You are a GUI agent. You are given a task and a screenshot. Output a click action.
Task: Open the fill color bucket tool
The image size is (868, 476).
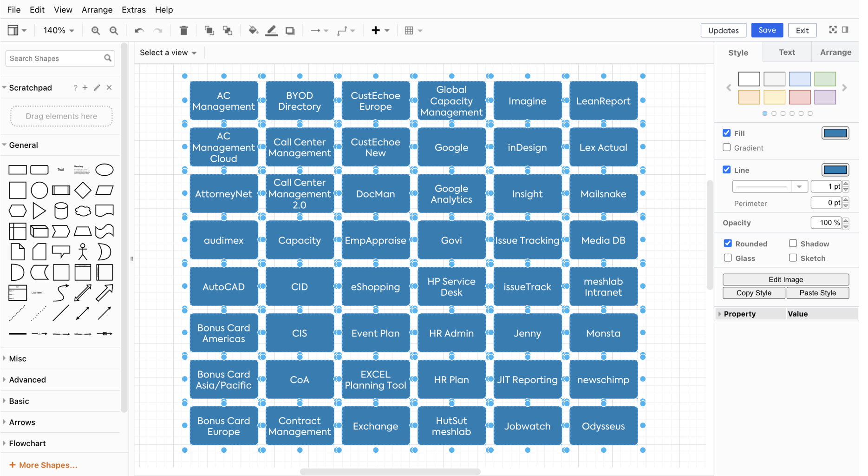(253, 31)
